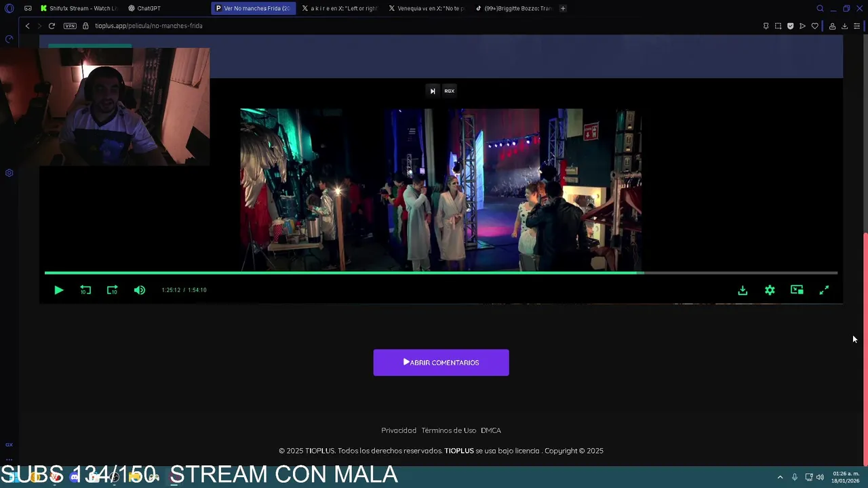Open the Discord taskbar icon
This screenshot has width=868, height=488.
point(75,477)
